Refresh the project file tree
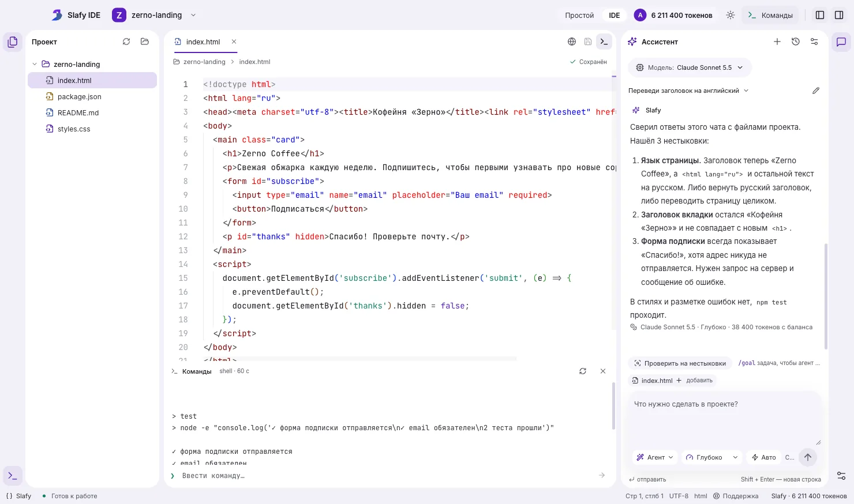854x504 pixels. [126, 42]
